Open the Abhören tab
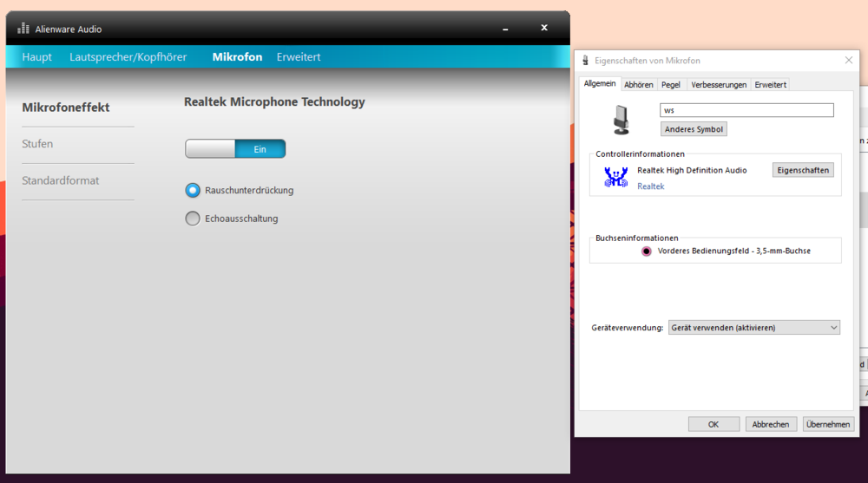Image resolution: width=868 pixels, height=483 pixels. 639,85
